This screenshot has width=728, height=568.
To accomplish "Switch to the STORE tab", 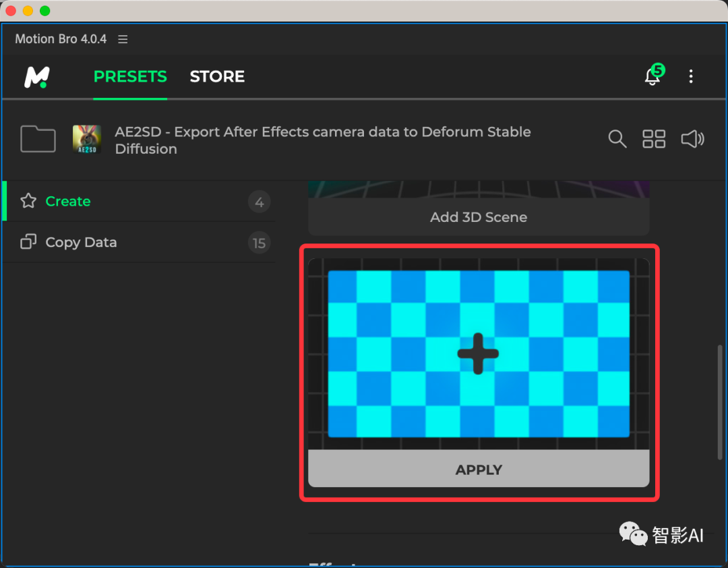I will click(x=217, y=76).
